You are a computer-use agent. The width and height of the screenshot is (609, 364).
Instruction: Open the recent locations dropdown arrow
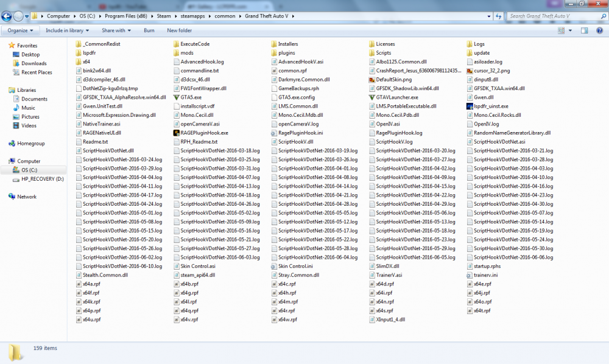click(x=27, y=16)
